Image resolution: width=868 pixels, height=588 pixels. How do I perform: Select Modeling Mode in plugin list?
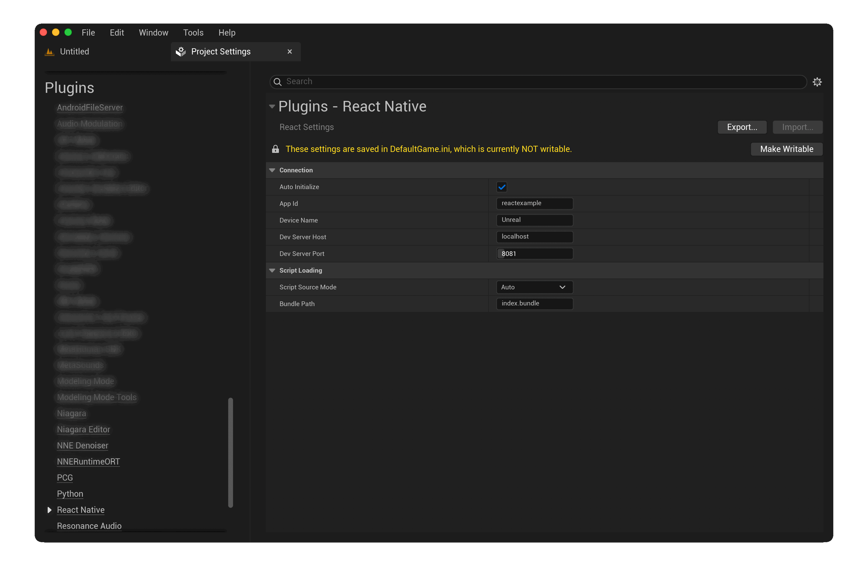(85, 382)
